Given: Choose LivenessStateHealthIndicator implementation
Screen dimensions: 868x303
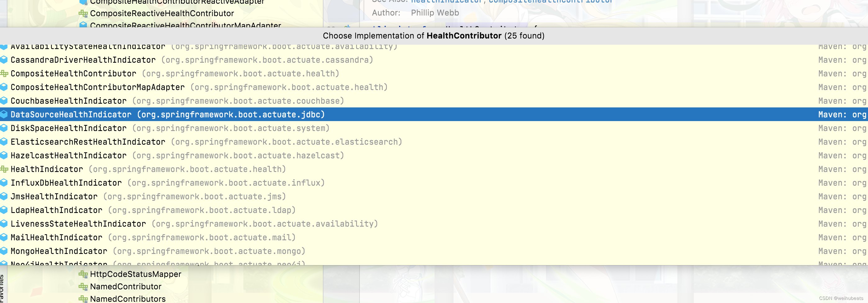Looking at the screenshot, I should [x=434, y=224].
